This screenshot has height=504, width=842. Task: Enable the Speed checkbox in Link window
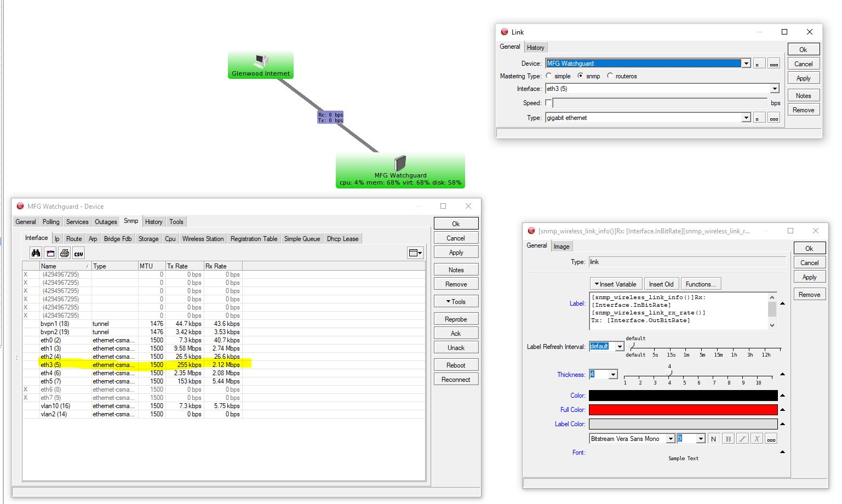point(548,103)
